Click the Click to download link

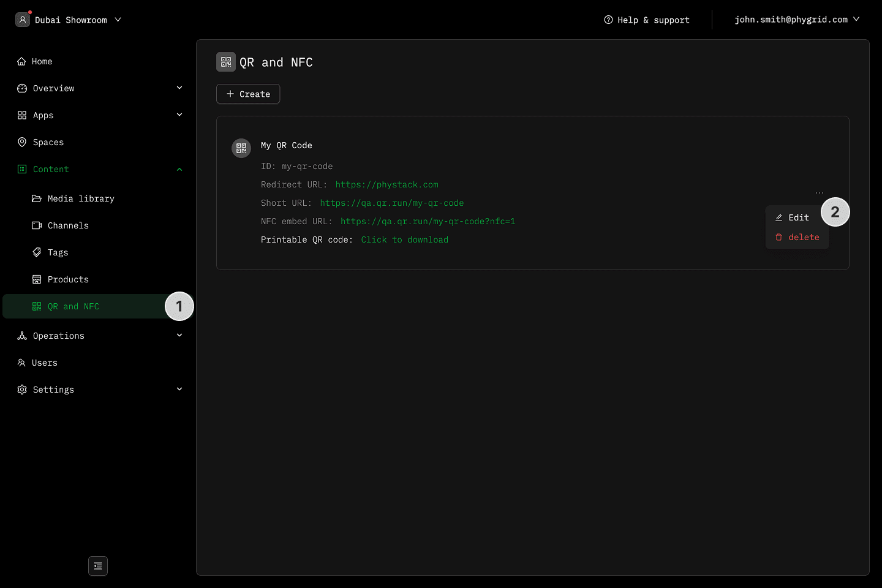(x=404, y=239)
